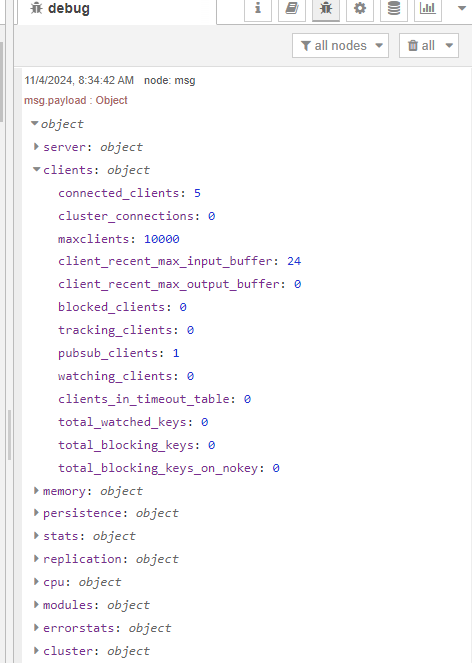Open context data database icon
Screen dimensions: 472x663
[x=394, y=8]
